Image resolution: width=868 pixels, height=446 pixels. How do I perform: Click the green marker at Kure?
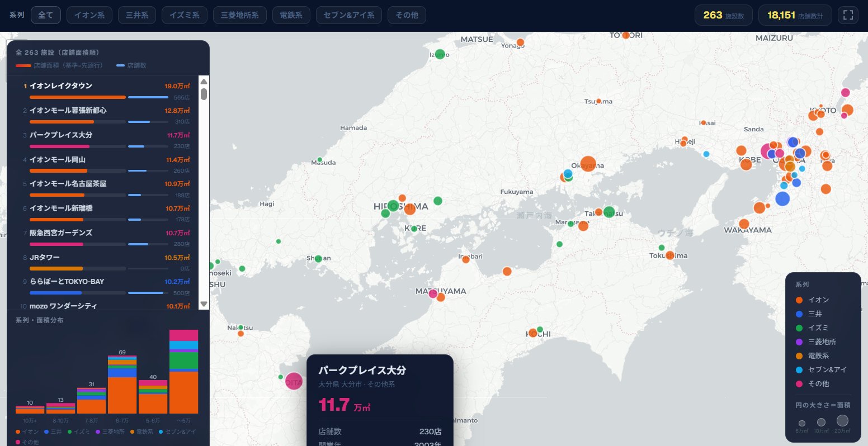(x=414, y=229)
